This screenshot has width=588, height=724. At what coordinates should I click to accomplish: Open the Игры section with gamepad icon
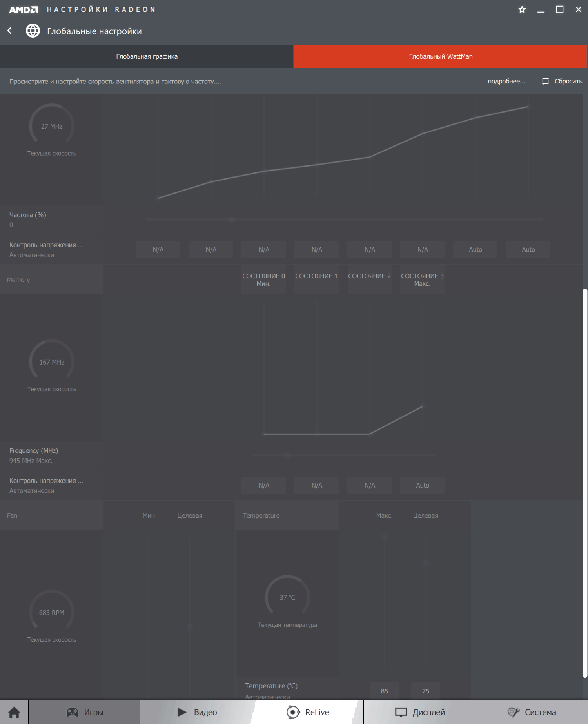[x=84, y=712]
